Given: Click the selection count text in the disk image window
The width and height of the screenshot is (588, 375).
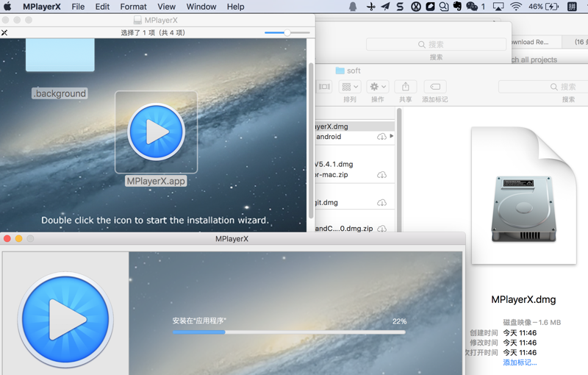Looking at the screenshot, I should tap(153, 32).
